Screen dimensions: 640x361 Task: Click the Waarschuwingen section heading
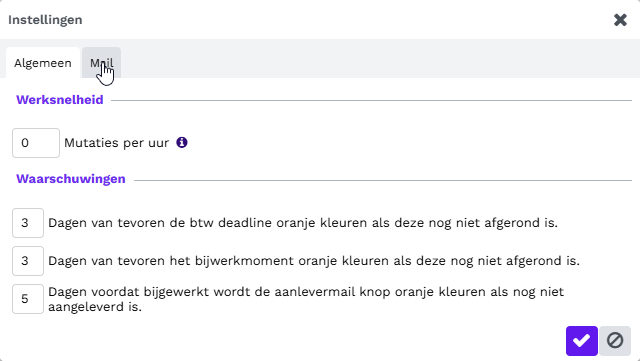(71, 179)
